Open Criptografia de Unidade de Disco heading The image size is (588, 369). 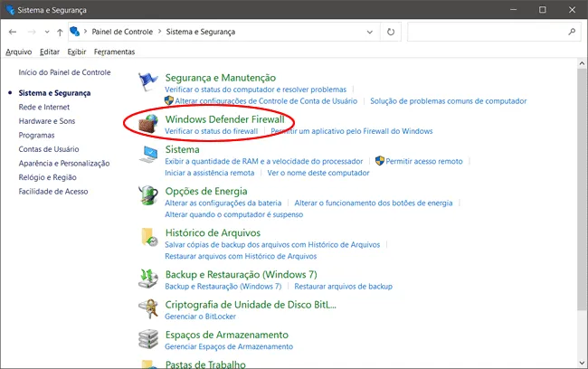click(x=251, y=305)
